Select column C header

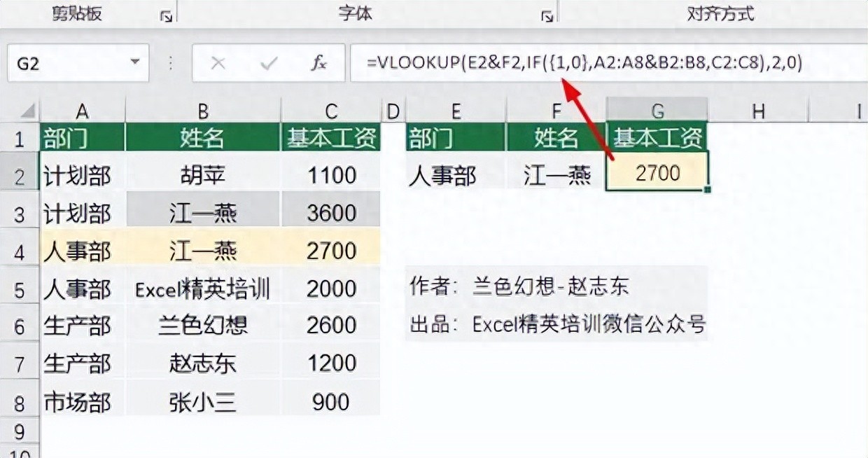pos(331,111)
